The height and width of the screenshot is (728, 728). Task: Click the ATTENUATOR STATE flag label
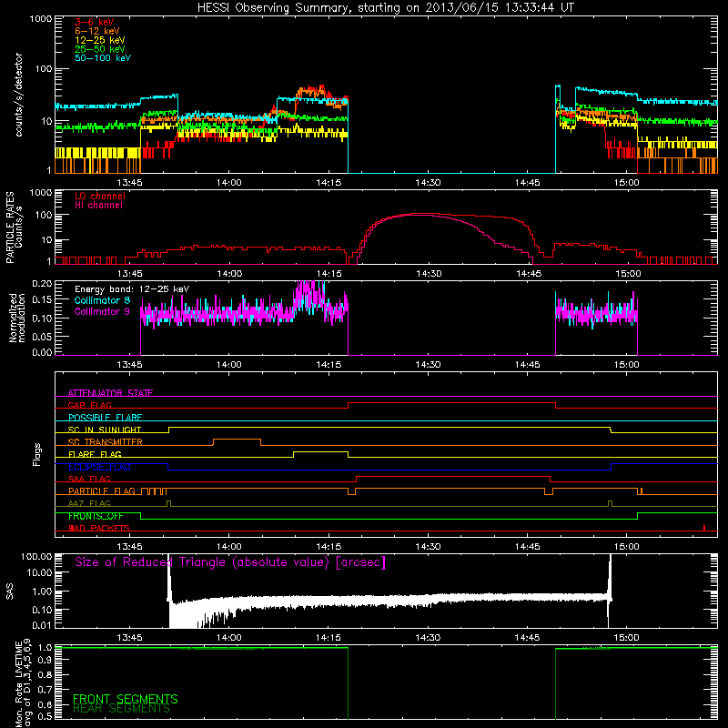coord(110,393)
